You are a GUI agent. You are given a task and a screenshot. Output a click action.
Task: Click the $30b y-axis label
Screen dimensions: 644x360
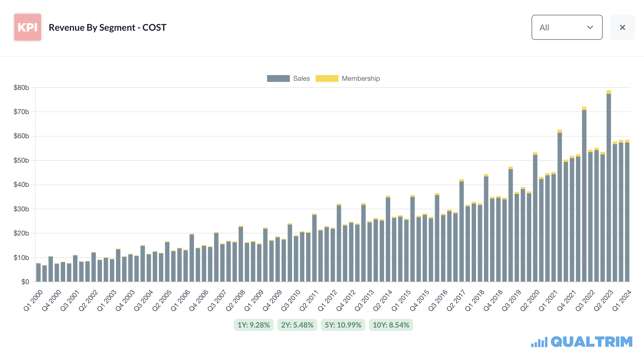coord(21,209)
